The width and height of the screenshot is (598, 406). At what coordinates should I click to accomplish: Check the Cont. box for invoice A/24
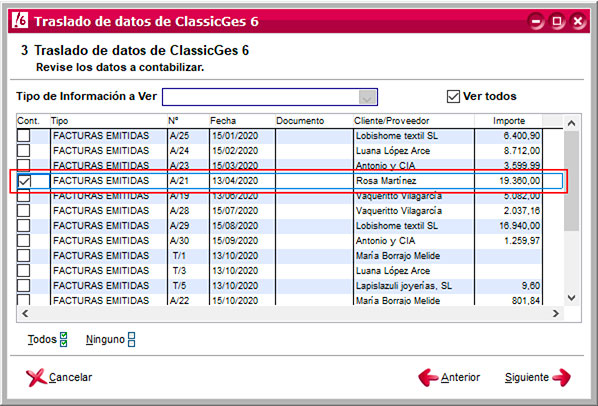24,151
